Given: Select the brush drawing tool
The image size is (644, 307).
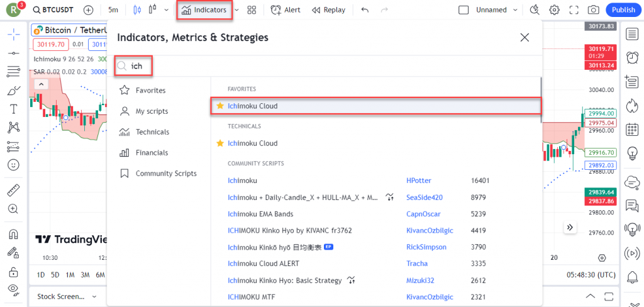Looking at the screenshot, I should click(x=14, y=91).
